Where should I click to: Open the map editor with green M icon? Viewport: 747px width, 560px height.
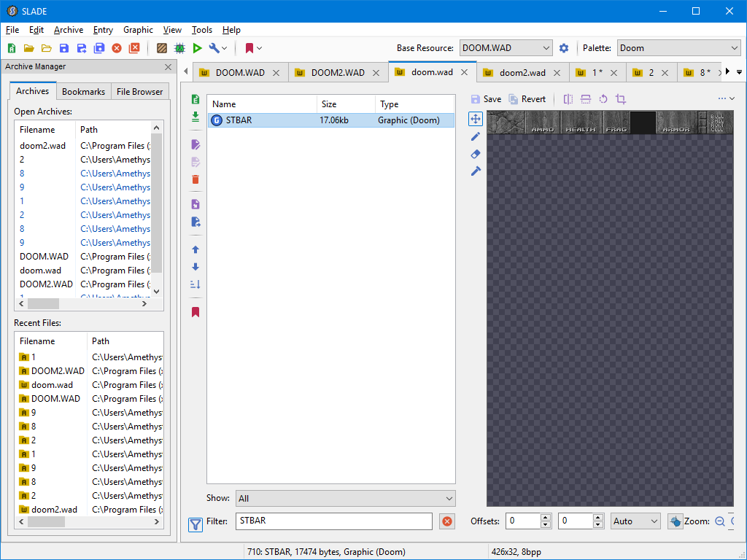tap(179, 48)
